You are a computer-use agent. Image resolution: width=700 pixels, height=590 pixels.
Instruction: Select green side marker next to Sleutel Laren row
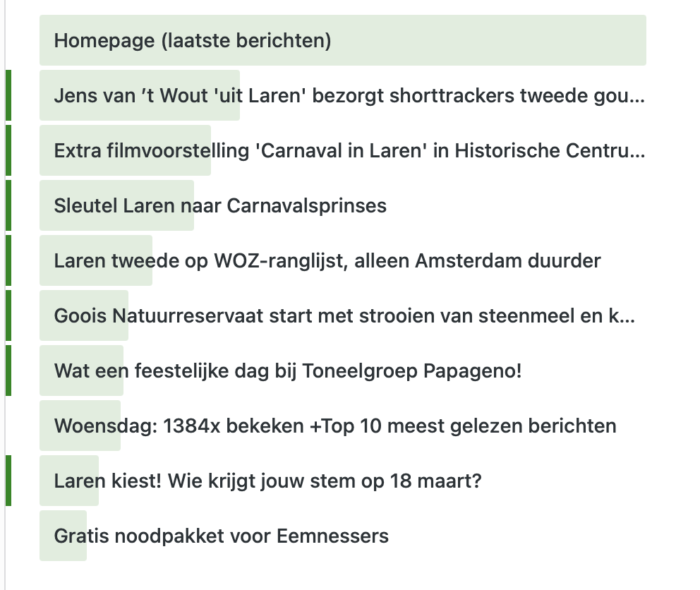[x=8, y=205]
